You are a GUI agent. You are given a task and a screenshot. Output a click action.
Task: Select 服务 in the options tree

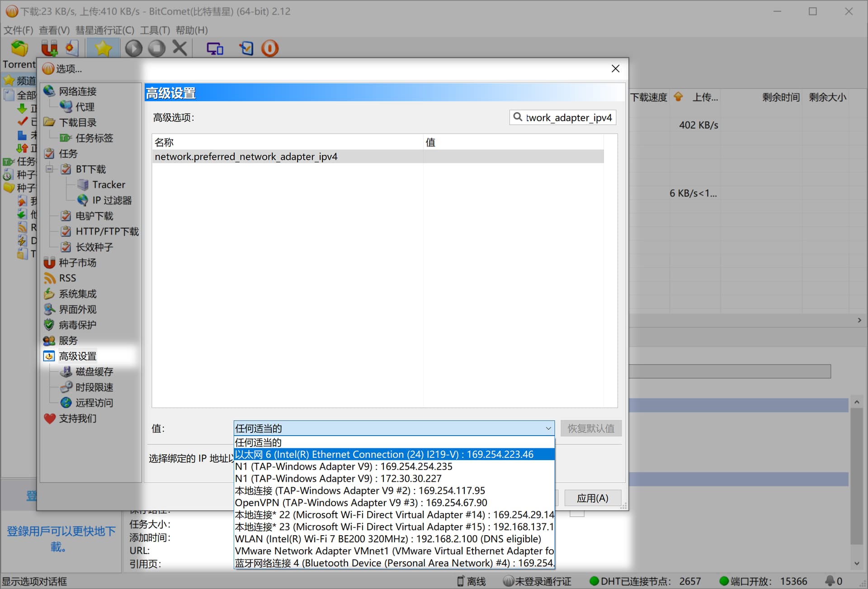(x=68, y=341)
